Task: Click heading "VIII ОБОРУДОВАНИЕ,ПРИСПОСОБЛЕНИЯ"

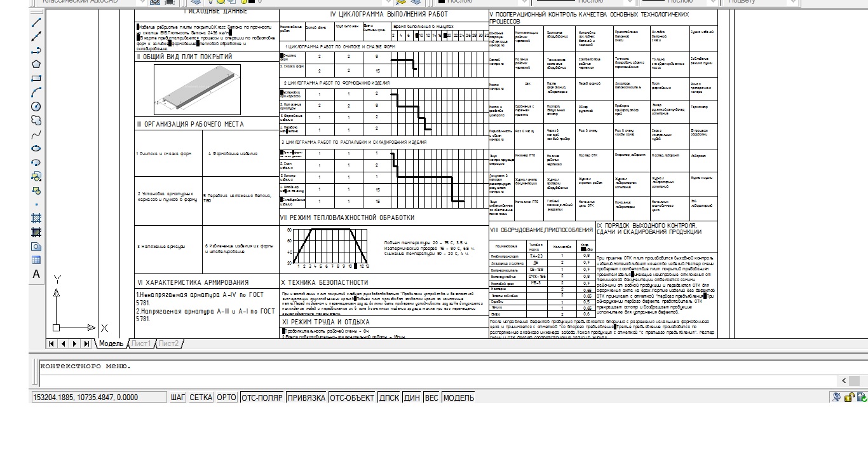Action: pos(541,230)
